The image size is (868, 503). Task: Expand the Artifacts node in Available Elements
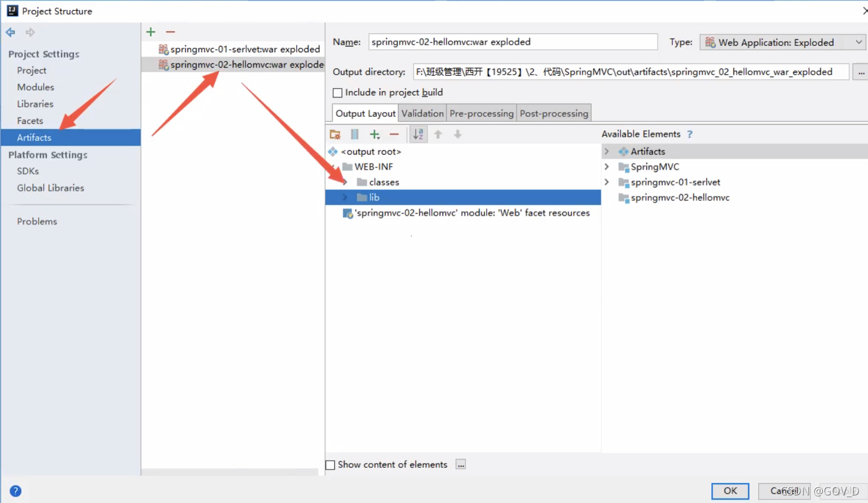pyautogui.click(x=606, y=152)
